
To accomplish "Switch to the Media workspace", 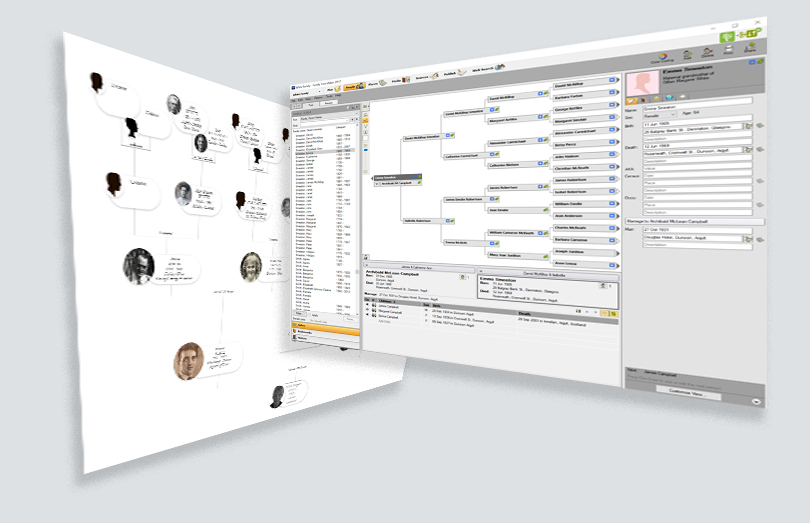I will tap(400, 81).
